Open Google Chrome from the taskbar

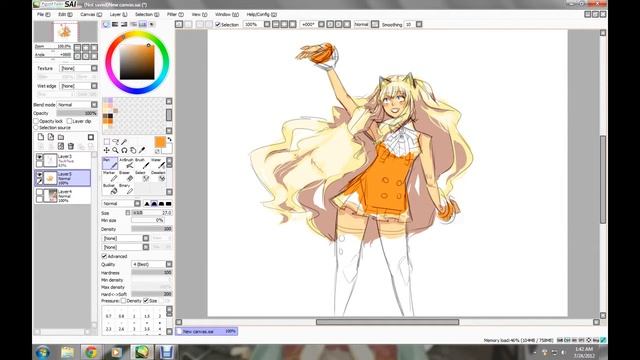tap(91, 352)
